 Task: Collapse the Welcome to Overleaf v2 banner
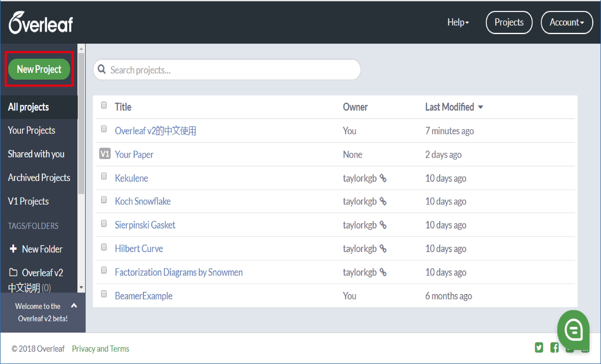pos(74,306)
